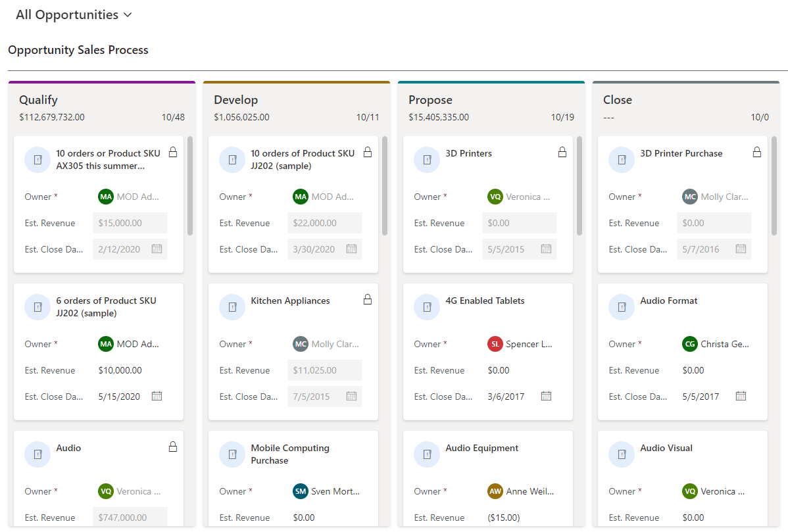Edit the $10,000.00 estimated revenue field
This screenshot has width=788, height=532.
(130, 370)
